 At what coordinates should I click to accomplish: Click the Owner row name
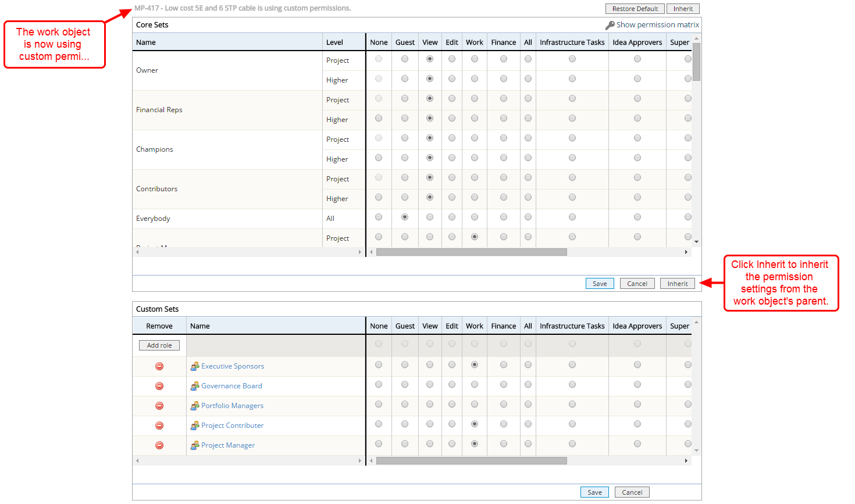tap(147, 70)
